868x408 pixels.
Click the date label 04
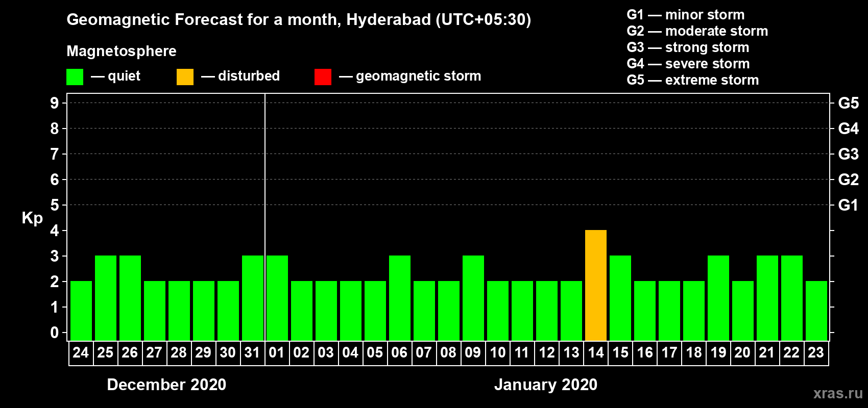point(350,352)
